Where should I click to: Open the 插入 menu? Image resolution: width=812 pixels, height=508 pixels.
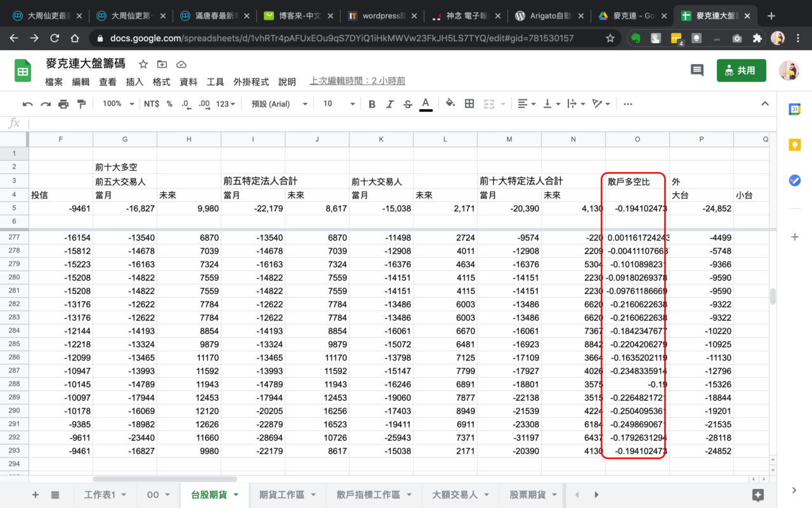[x=134, y=82]
